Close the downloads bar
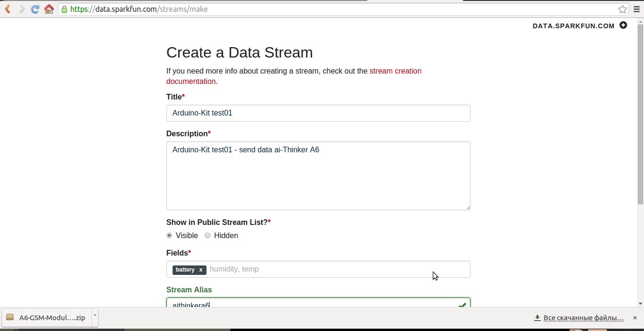The image size is (644, 331). point(635,318)
